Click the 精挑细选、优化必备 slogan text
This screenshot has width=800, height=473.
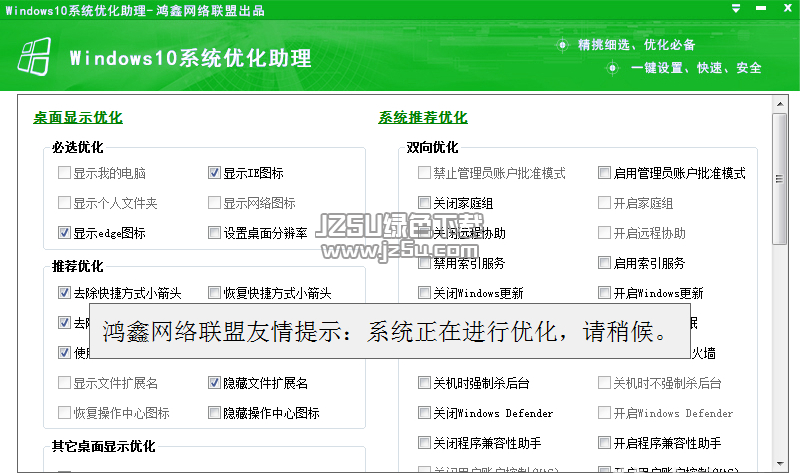click(x=636, y=45)
